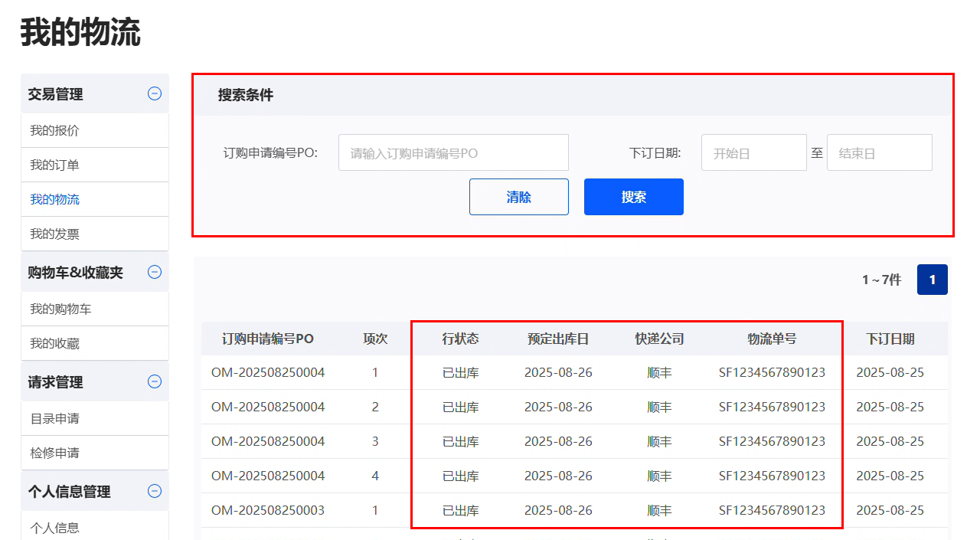Collapse the 个人信息管理 section
Image resolution: width=980 pixels, height=540 pixels.
click(x=155, y=491)
